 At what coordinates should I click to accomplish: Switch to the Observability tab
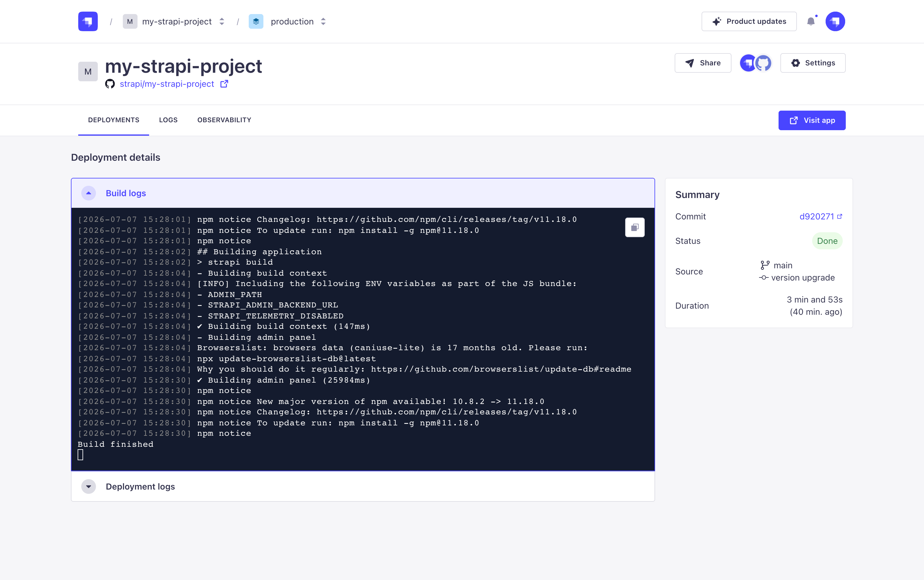[x=224, y=120]
